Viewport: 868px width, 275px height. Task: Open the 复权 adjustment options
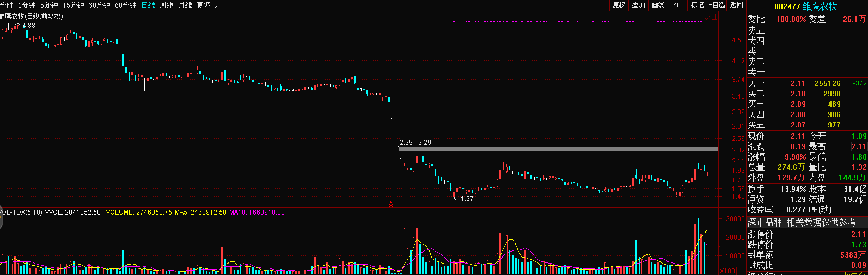(619, 5)
